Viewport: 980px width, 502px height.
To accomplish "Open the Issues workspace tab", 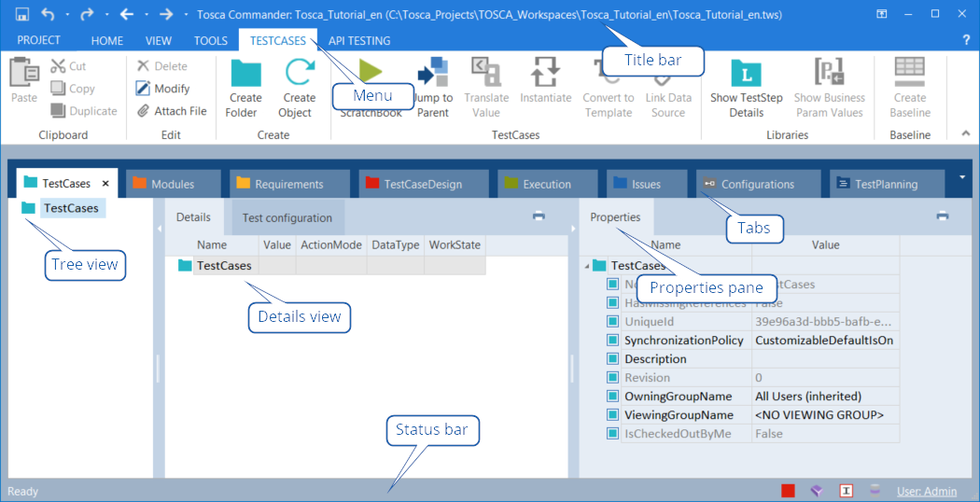I will coord(646,184).
